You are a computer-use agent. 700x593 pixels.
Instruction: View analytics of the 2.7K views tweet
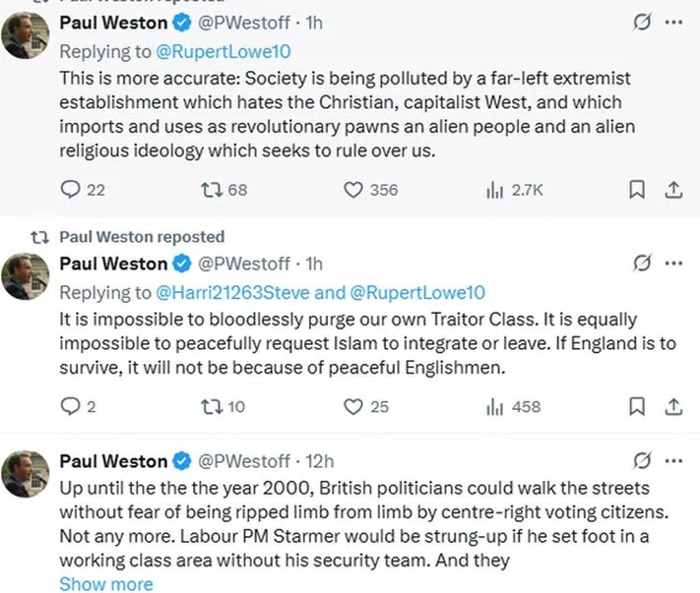[x=494, y=190]
